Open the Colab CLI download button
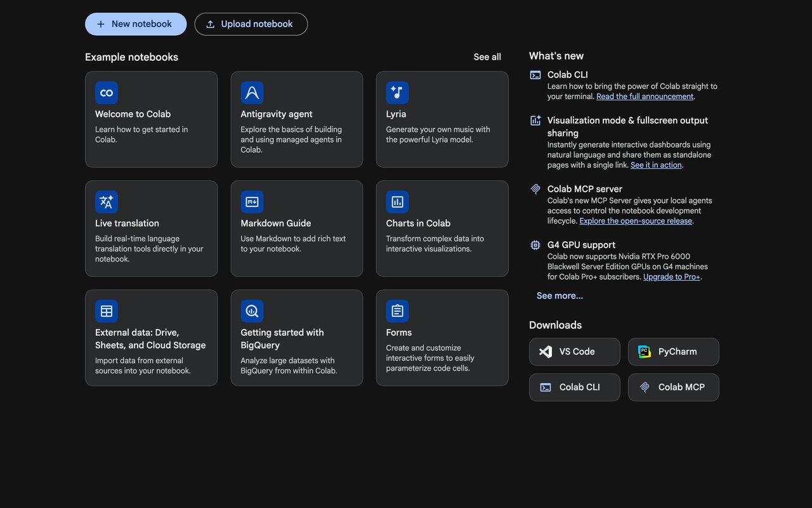Image resolution: width=812 pixels, height=508 pixels. pyautogui.click(x=575, y=387)
